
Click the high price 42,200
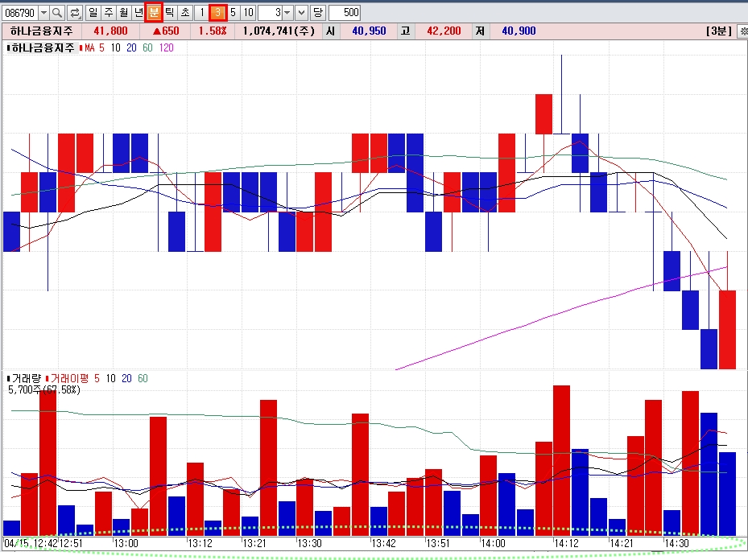click(x=444, y=31)
